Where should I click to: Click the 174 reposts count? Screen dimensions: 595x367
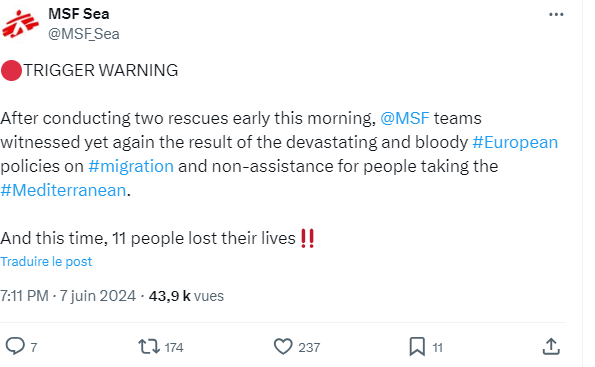click(x=174, y=348)
